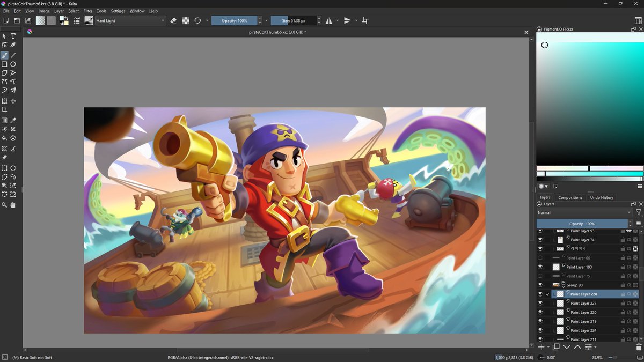Open dropdown arrow next to horizontal mirror
This screenshot has width=644, height=362.
pyautogui.click(x=337, y=20)
